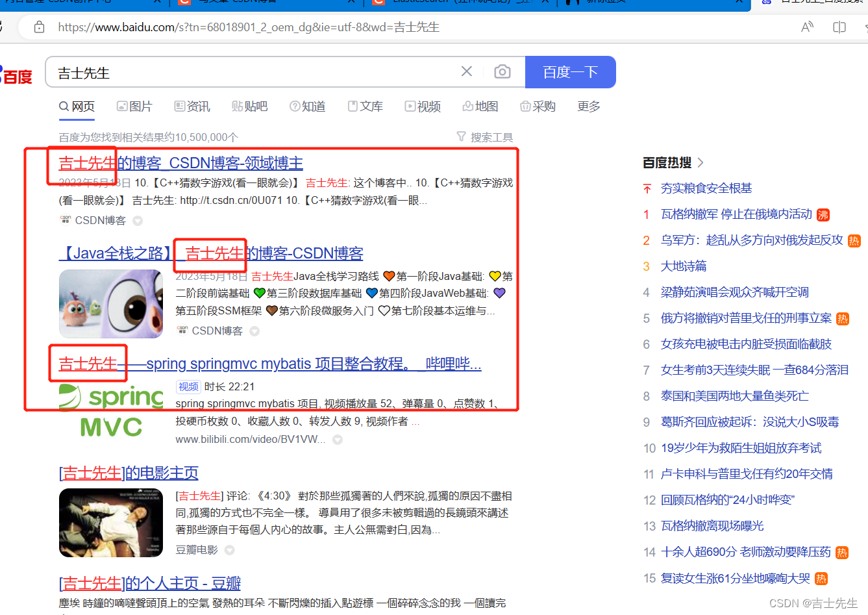Open hot topic 19岁少年为救陌生姐姐放弃考试
868x615 pixels.
click(741, 448)
